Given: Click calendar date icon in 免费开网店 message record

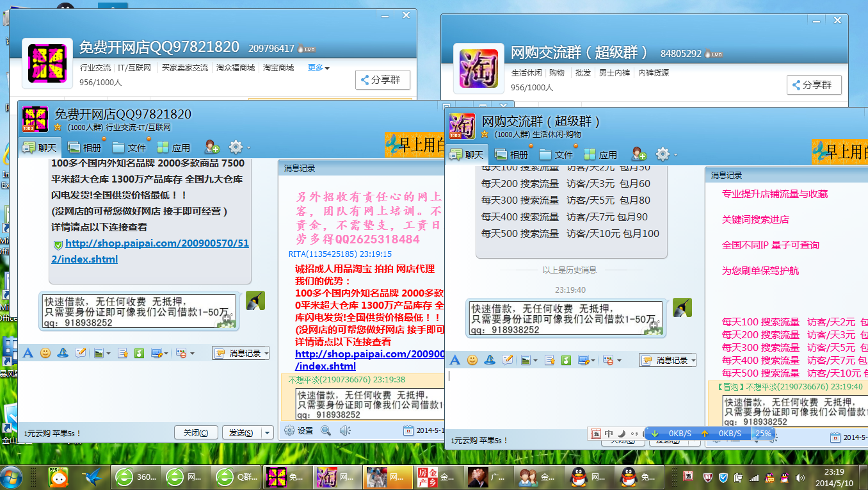Looking at the screenshot, I should click(x=408, y=430).
